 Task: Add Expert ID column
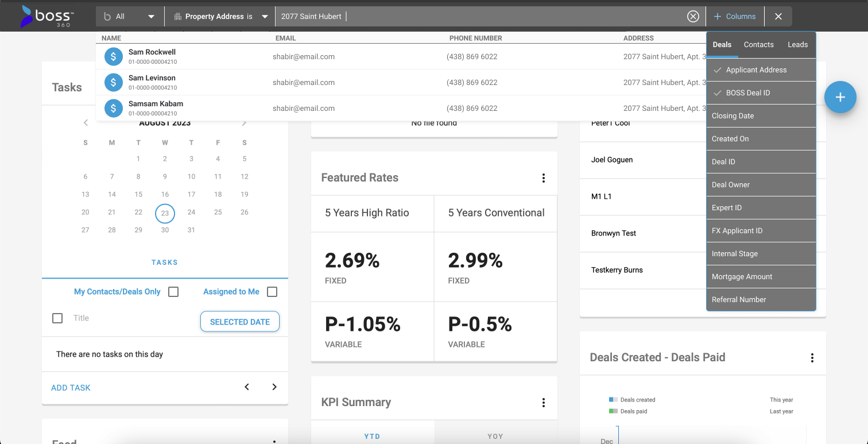point(761,207)
